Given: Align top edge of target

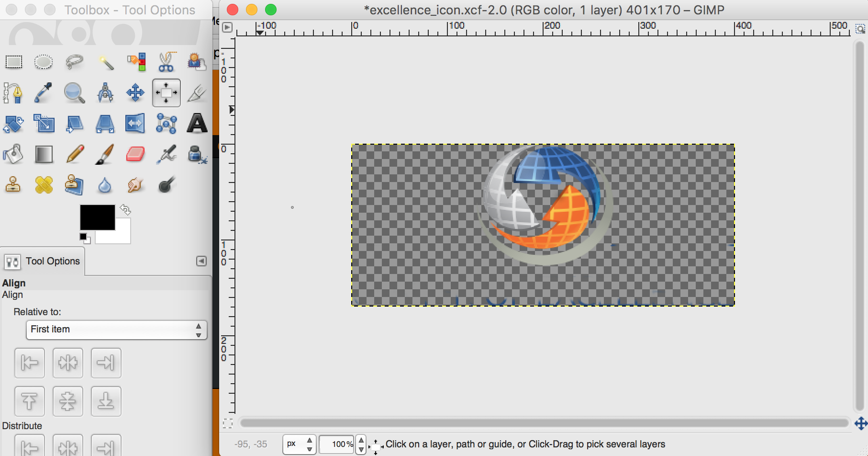Looking at the screenshot, I should 30,401.
